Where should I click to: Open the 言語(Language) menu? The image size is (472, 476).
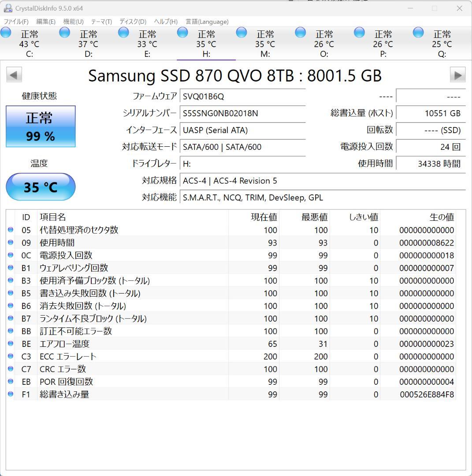click(x=208, y=21)
